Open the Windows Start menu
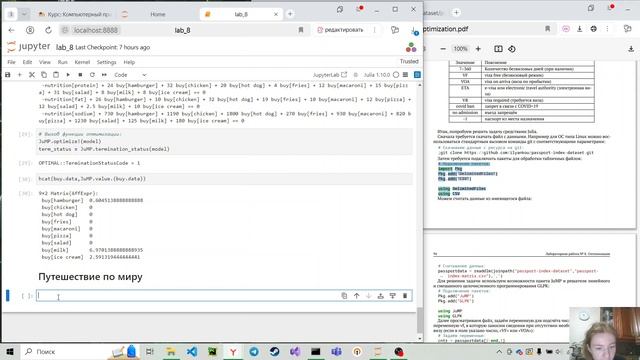The height and width of the screenshot is (360, 640). pos(10,351)
